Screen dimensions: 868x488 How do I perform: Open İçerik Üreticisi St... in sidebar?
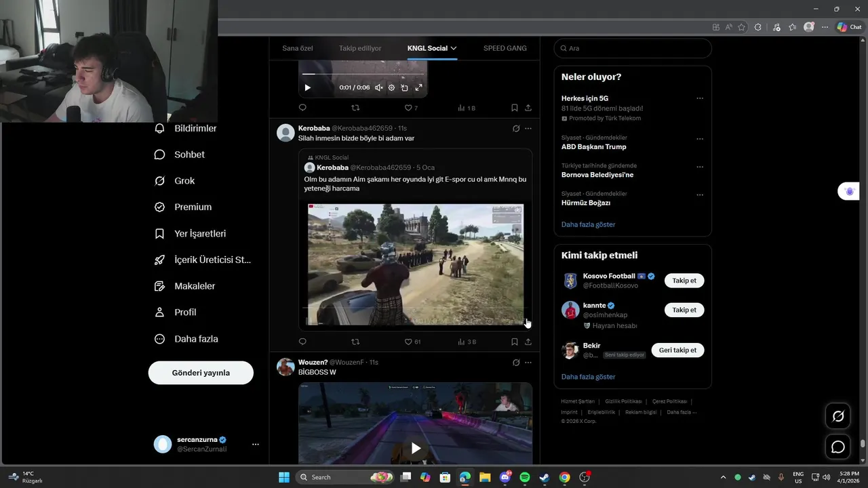click(x=203, y=260)
